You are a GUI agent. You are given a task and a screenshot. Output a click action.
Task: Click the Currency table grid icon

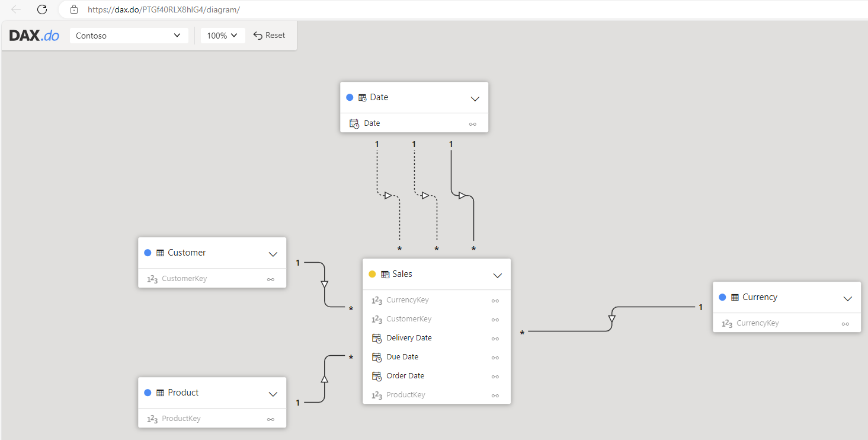click(735, 297)
